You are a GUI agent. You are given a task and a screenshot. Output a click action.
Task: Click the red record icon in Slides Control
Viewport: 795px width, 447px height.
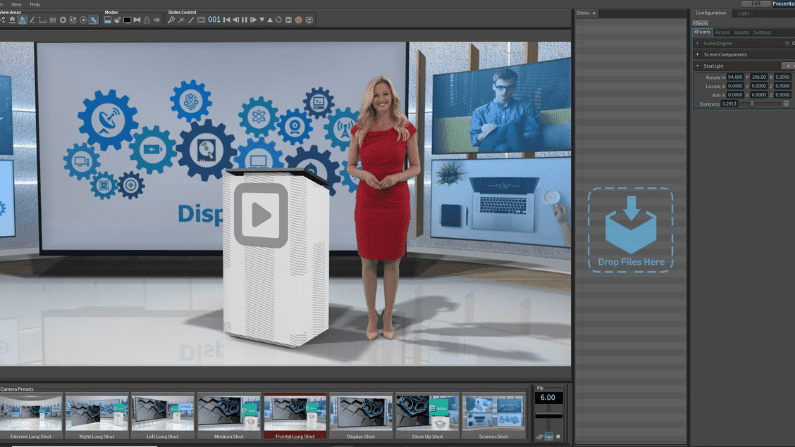pyautogui.click(x=299, y=20)
